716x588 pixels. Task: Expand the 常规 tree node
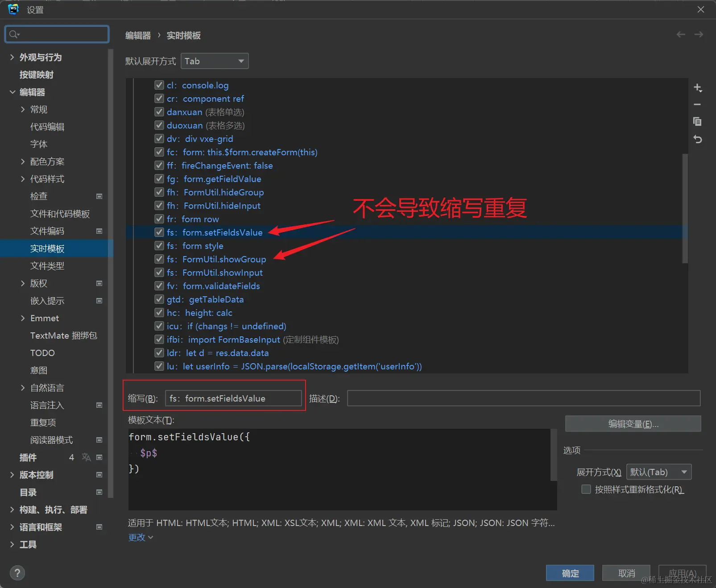(x=23, y=109)
